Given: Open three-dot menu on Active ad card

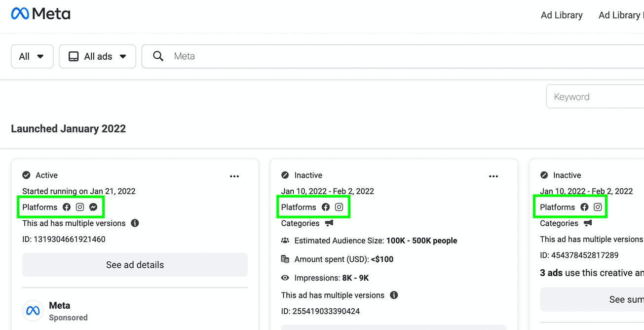Looking at the screenshot, I should pos(234,176).
